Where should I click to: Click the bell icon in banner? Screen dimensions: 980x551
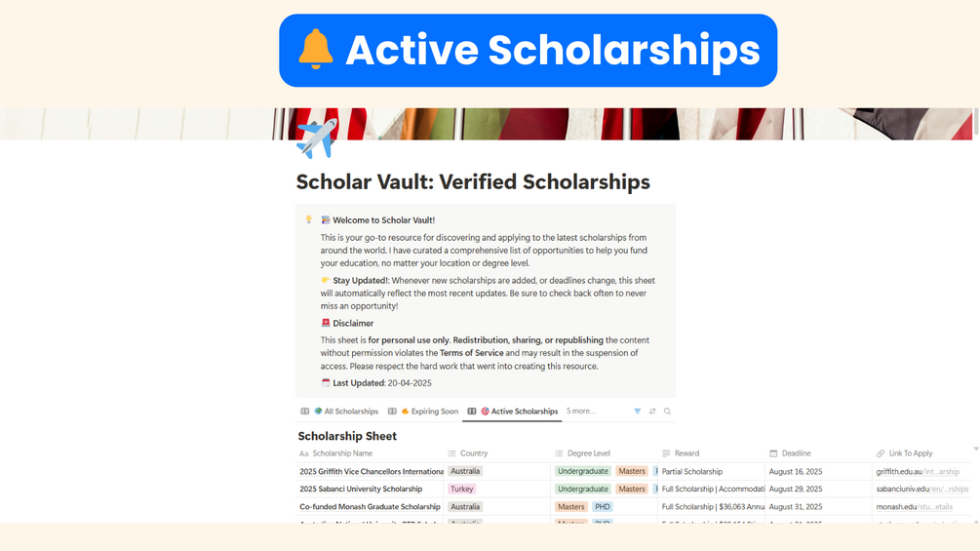[x=316, y=50]
